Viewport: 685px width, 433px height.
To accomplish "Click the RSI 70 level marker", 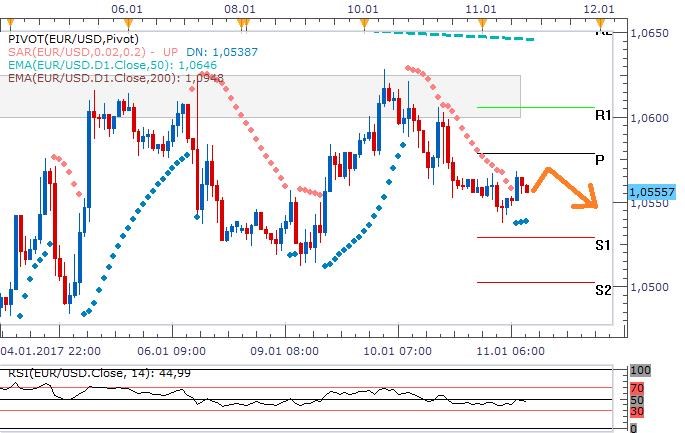I will [637, 387].
